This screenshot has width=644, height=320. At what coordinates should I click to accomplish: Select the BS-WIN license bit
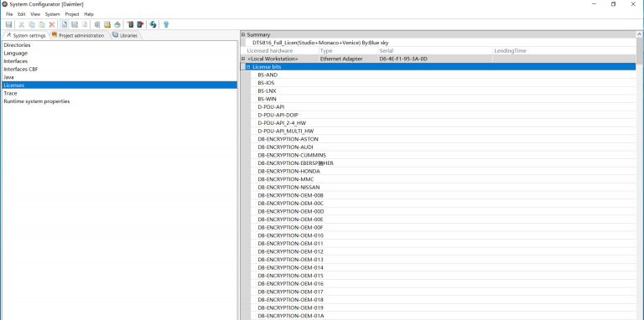(x=443, y=99)
